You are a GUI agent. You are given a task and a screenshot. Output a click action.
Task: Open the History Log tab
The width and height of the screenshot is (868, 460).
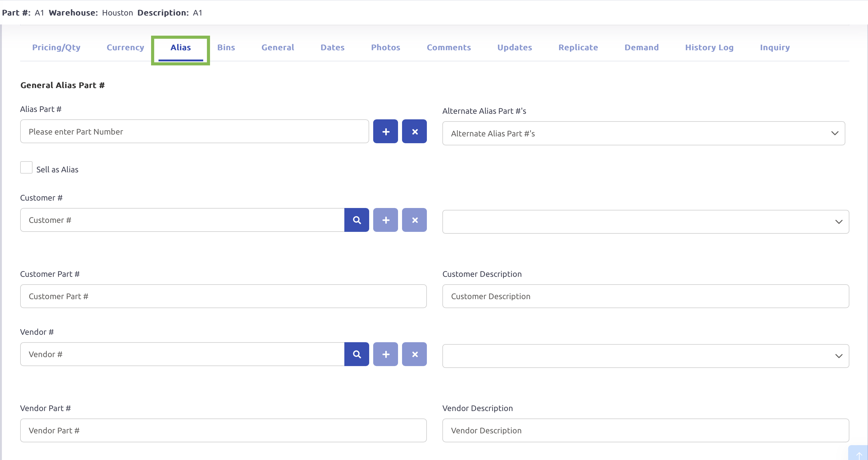(x=709, y=47)
